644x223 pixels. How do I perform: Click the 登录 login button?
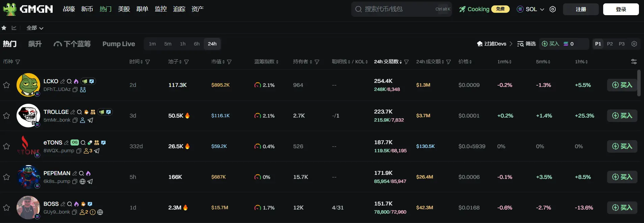621,9
